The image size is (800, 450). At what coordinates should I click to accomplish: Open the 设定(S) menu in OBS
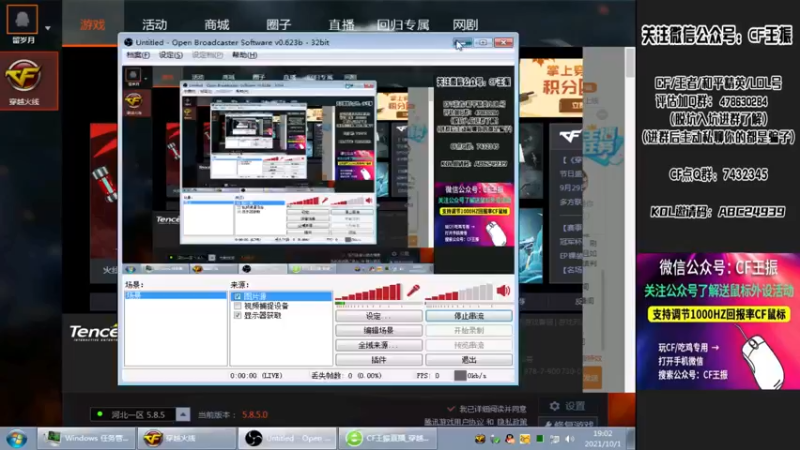(x=170, y=55)
